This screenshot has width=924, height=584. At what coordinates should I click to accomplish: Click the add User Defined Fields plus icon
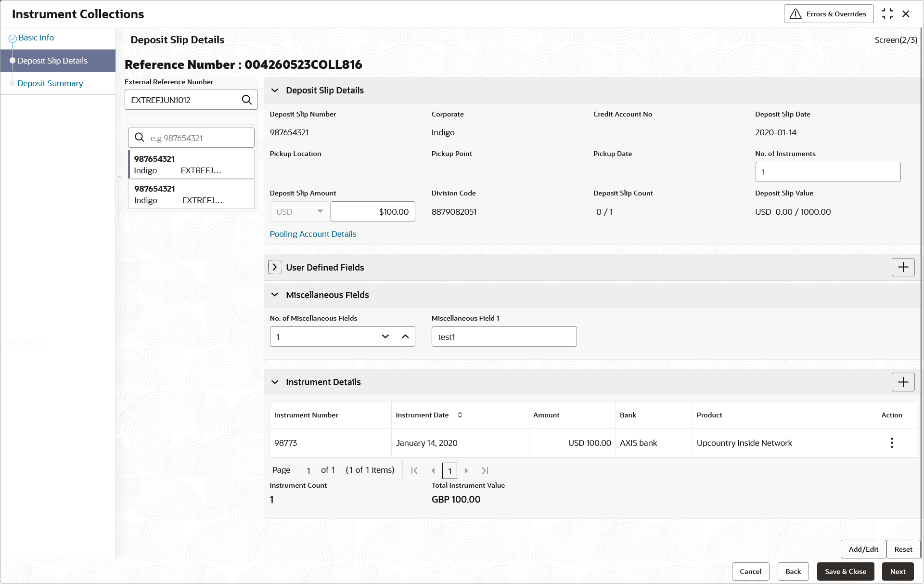point(903,267)
